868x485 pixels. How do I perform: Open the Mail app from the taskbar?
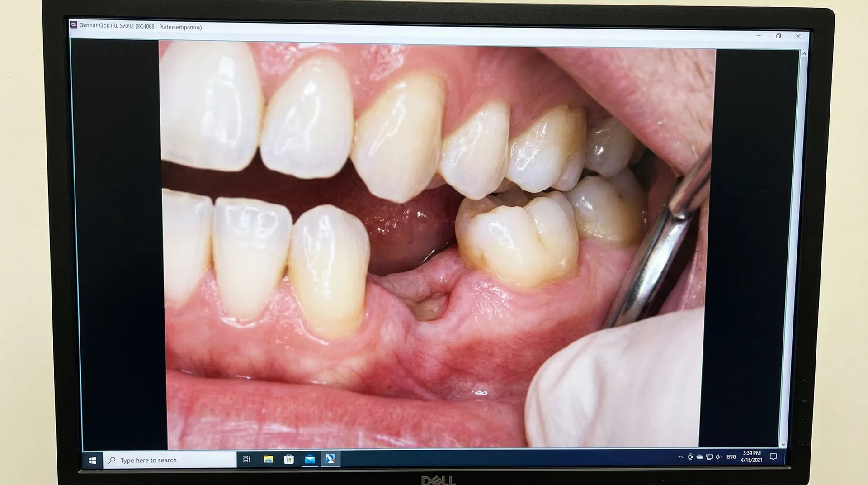pos(310,460)
